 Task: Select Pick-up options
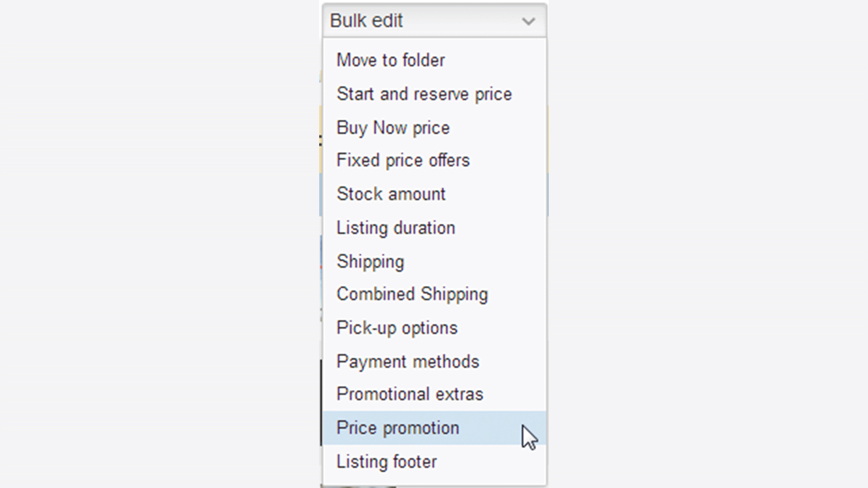click(x=396, y=328)
